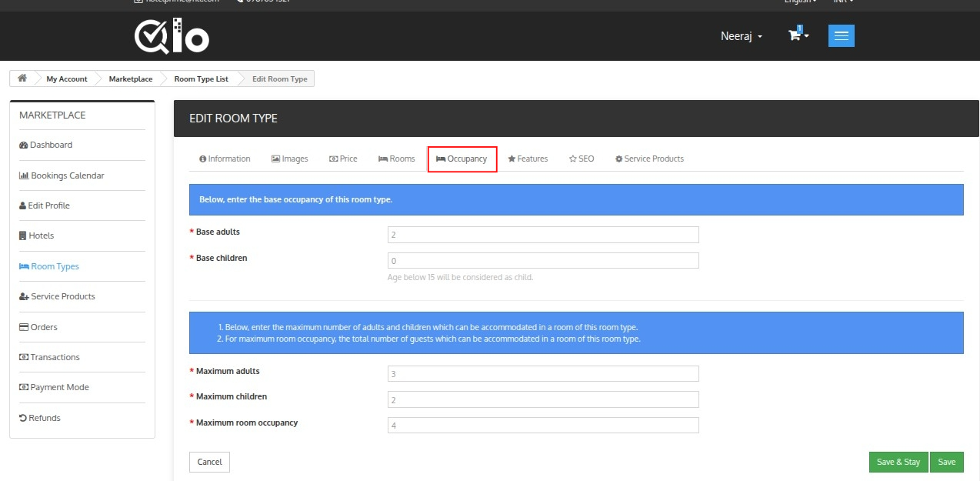
Task: Go to Room Type List breadcrumb
Action: tap(202, 79)
